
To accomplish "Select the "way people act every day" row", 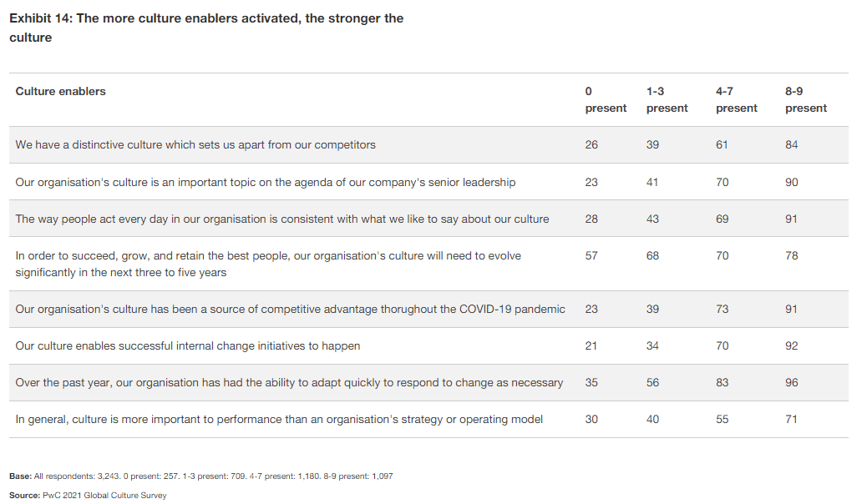I will [282, 219].
